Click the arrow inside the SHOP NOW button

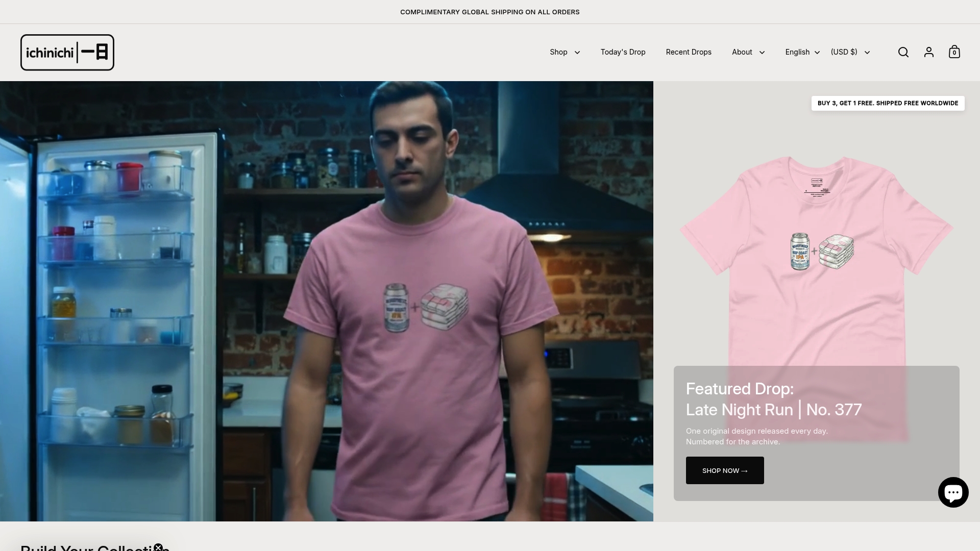744,470
